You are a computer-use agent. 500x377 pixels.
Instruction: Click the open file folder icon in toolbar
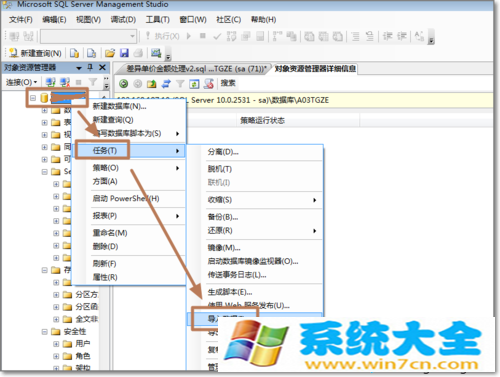(x=110, y=53)
